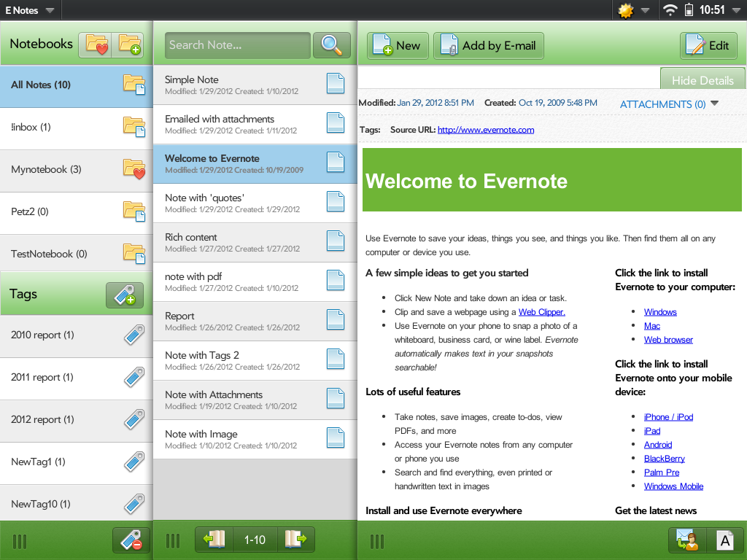Open the BlackBerry link
Screen dimensions: 747x560
[665, 458]
